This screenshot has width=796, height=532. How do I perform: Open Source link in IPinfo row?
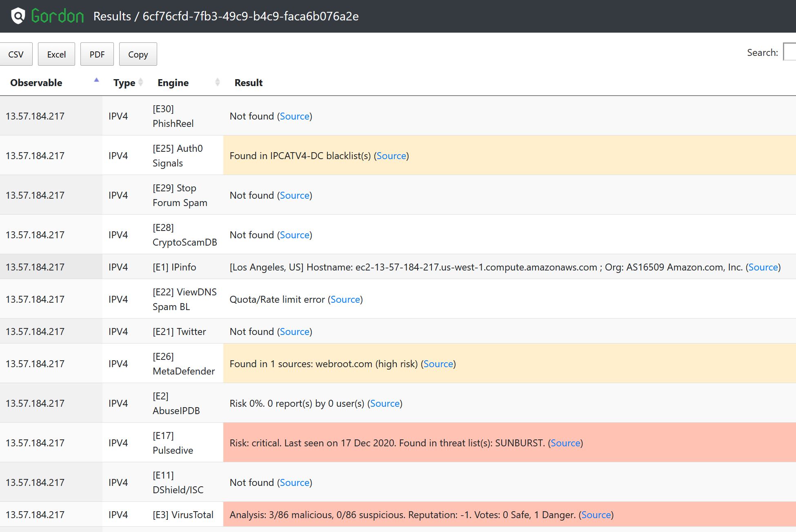pos(763,267)
